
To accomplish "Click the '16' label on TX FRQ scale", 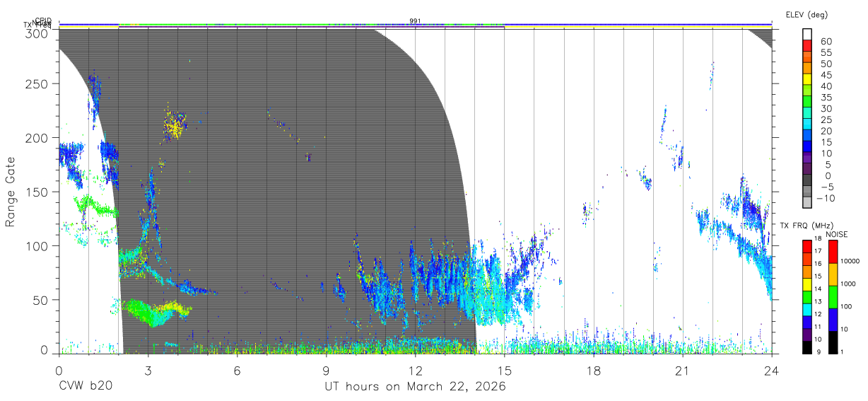I will click(816, 263).
